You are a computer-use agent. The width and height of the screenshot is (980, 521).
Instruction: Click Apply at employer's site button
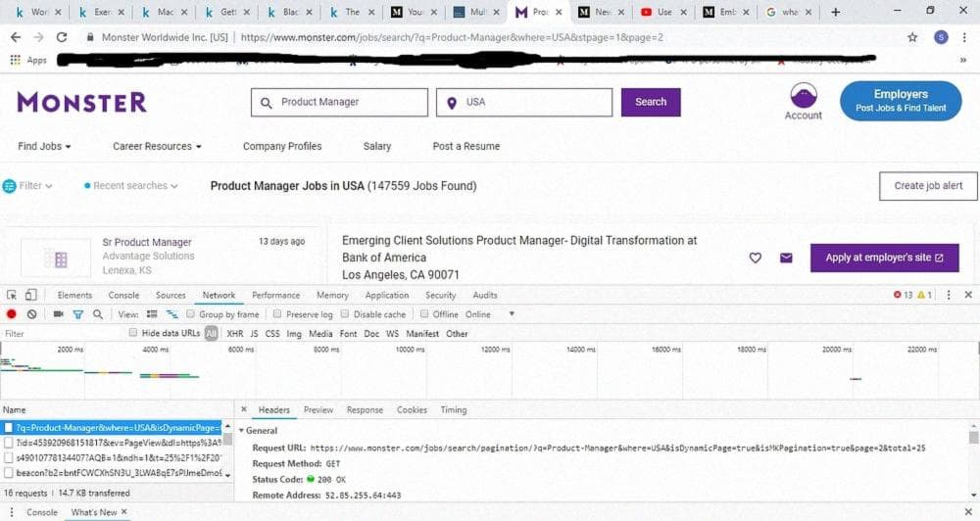click(884, 258)
